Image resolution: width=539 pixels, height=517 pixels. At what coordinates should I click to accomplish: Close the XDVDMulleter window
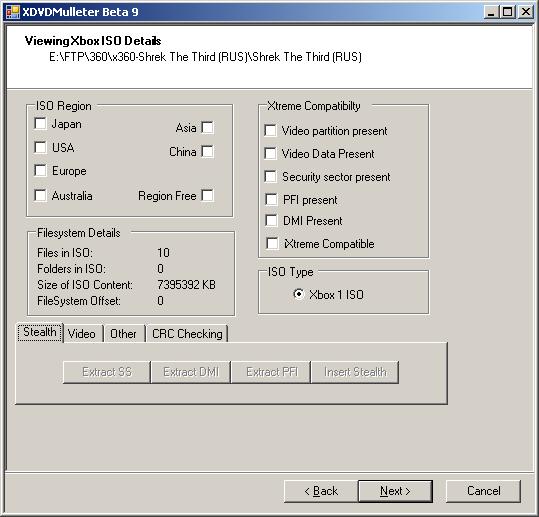(526, 12)
